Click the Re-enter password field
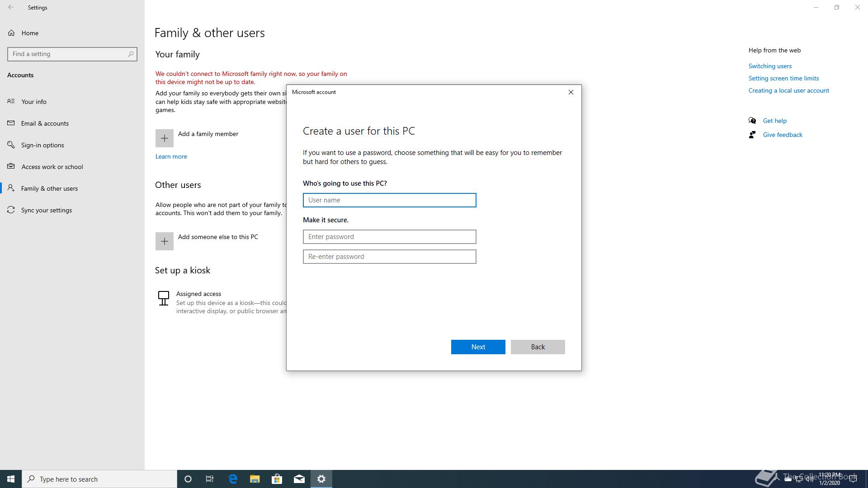 point(389,257)
